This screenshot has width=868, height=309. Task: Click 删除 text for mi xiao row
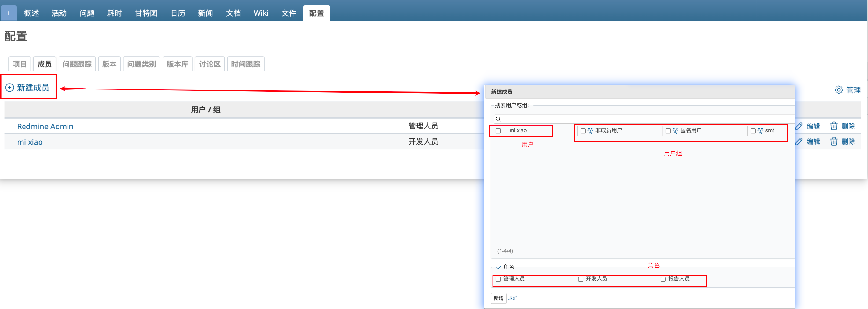848,141
